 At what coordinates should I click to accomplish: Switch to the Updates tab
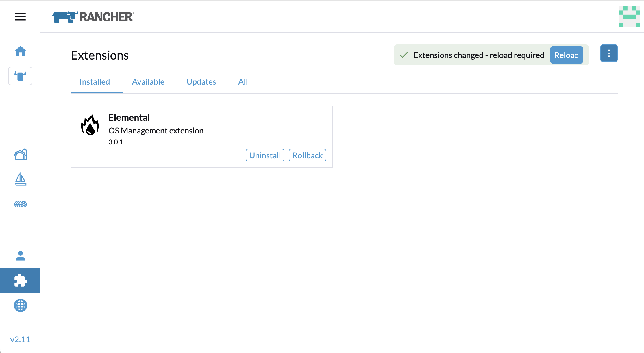pyautogui.click(x=201, y=82)
